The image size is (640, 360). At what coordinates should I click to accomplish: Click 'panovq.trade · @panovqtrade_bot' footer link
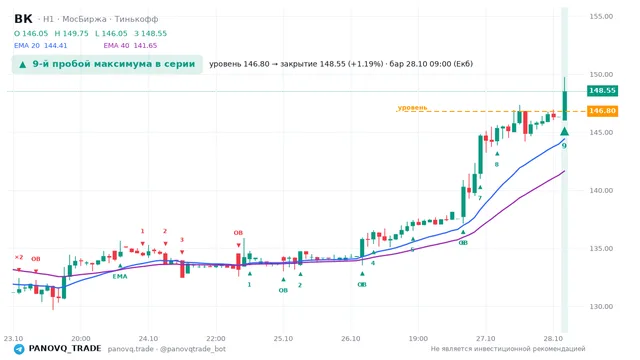point(167,349)
